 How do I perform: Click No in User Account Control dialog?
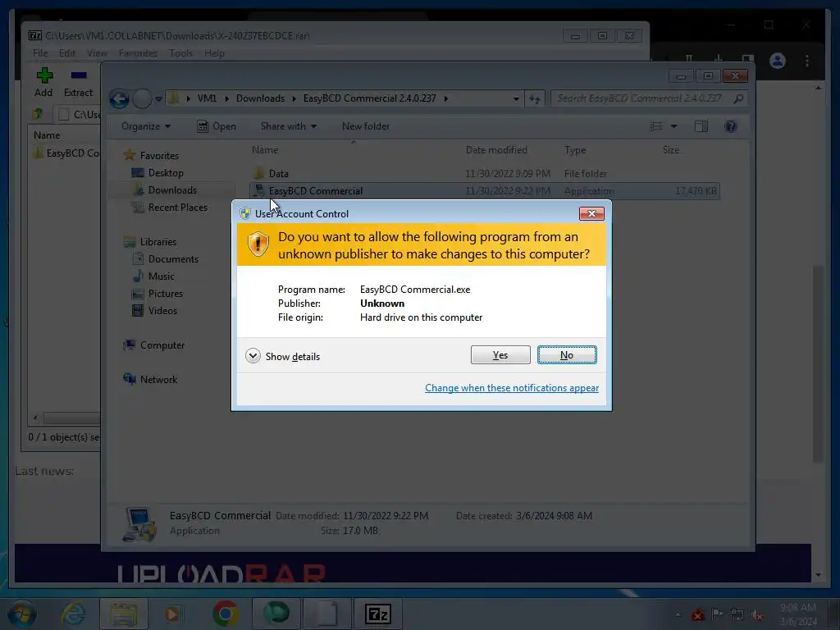pyautogui.click(x=567, y=355)
